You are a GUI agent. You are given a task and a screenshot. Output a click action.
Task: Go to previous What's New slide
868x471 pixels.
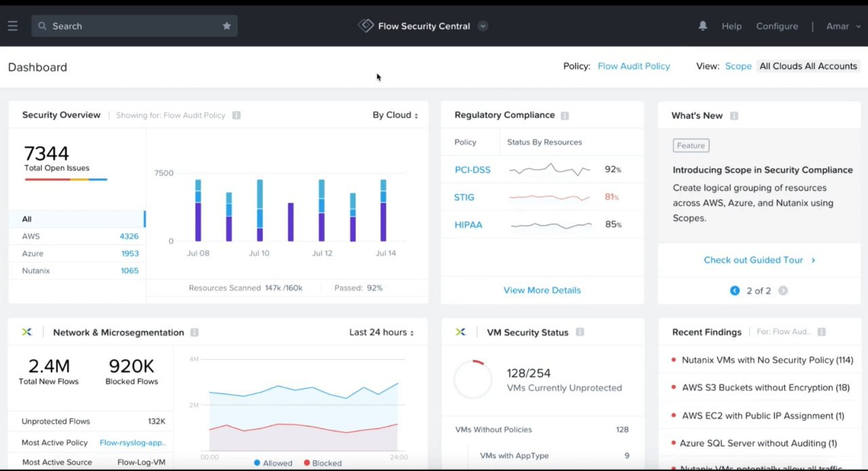coord(734,291)
